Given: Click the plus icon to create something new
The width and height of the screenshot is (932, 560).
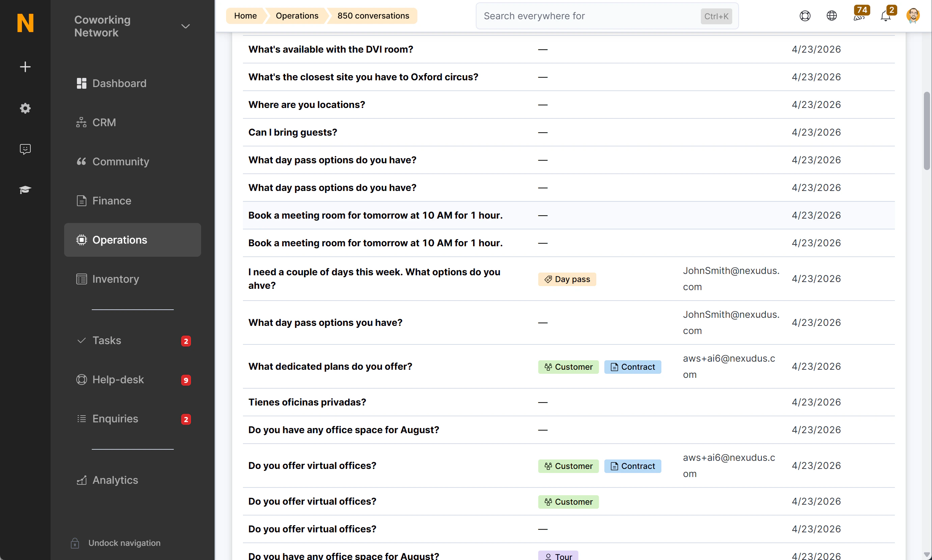Looking at the screenshot, I should click(25, 67).
